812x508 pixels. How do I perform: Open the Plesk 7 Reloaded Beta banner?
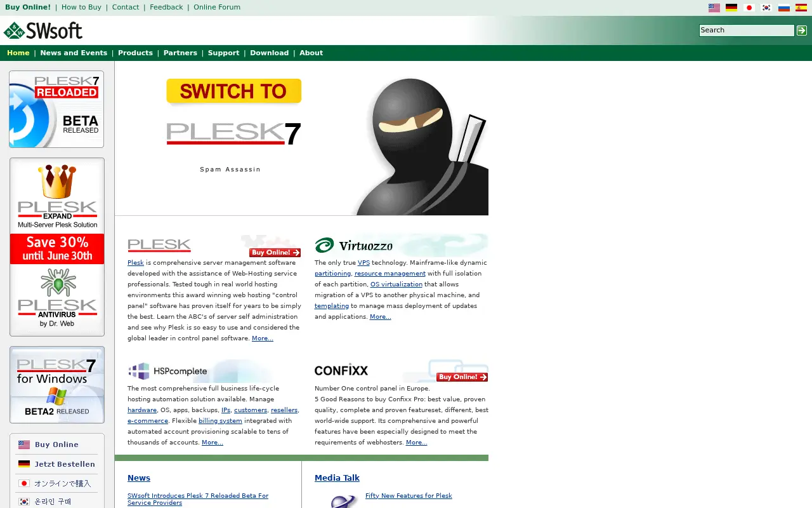(56, 109)
